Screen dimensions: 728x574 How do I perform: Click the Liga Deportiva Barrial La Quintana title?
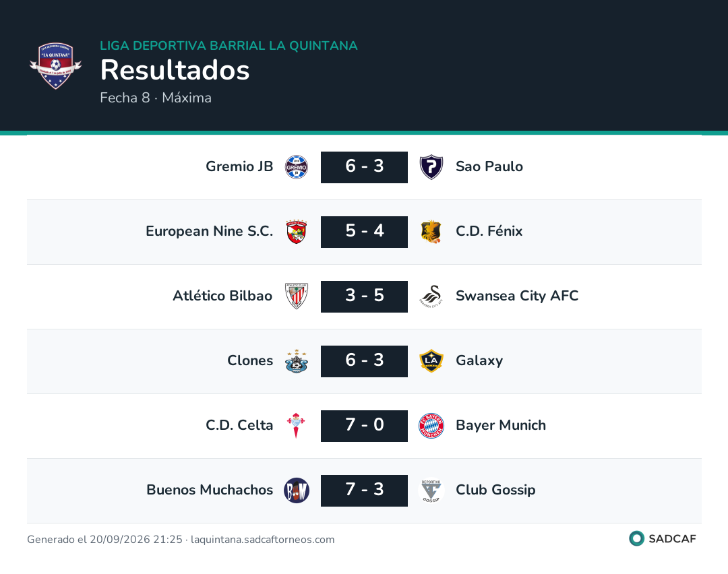pyautogui.click(x=229, y=45)
